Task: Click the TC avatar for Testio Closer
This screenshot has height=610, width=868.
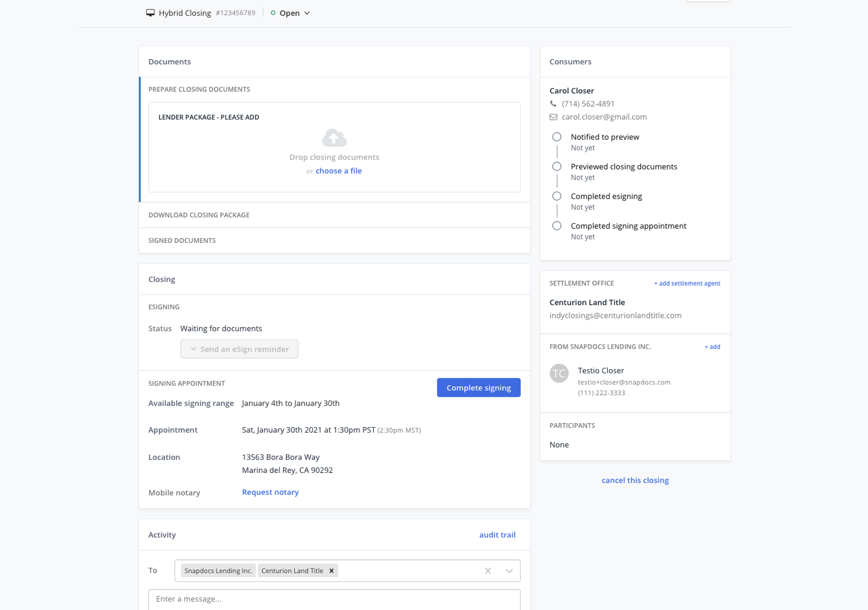Action: tap(559, 373)
